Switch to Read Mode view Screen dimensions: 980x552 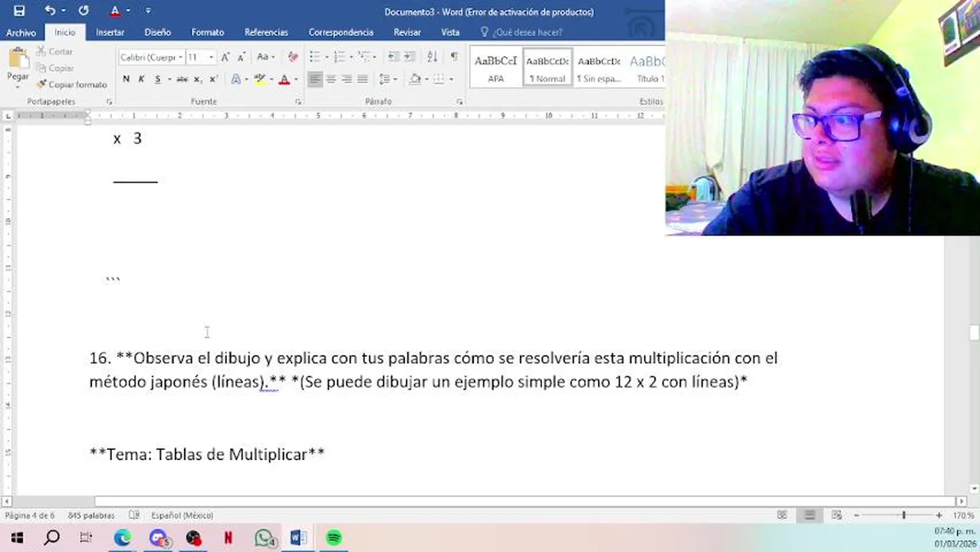(782, 515)
